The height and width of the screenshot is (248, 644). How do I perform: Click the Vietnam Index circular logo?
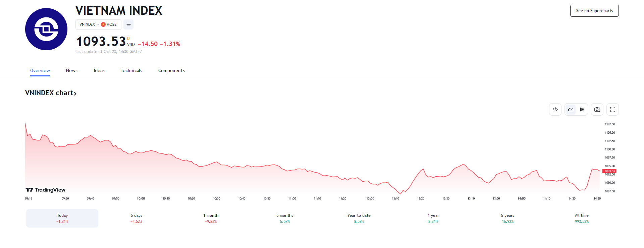click(46, 29)
